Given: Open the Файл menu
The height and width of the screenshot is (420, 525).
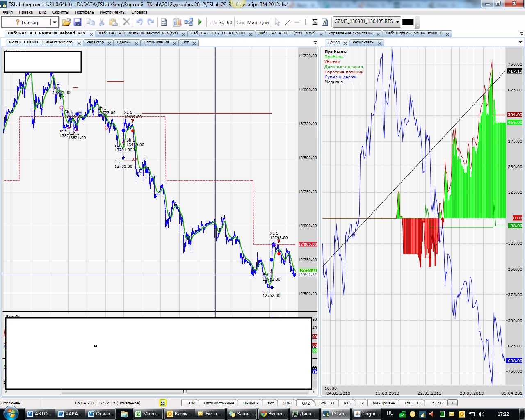Looking at the screenshot, I should click(x=8, y=12).
